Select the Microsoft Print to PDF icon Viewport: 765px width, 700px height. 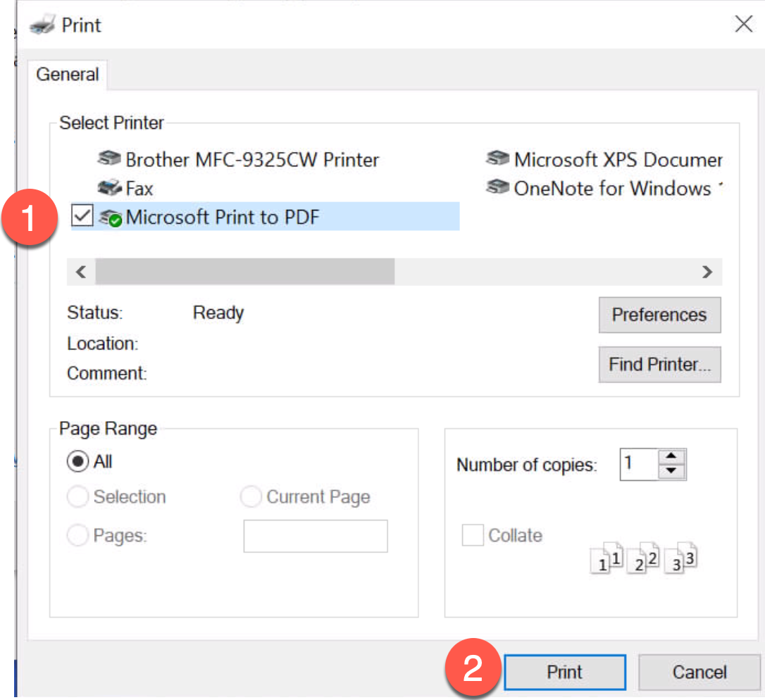point(111,218)
